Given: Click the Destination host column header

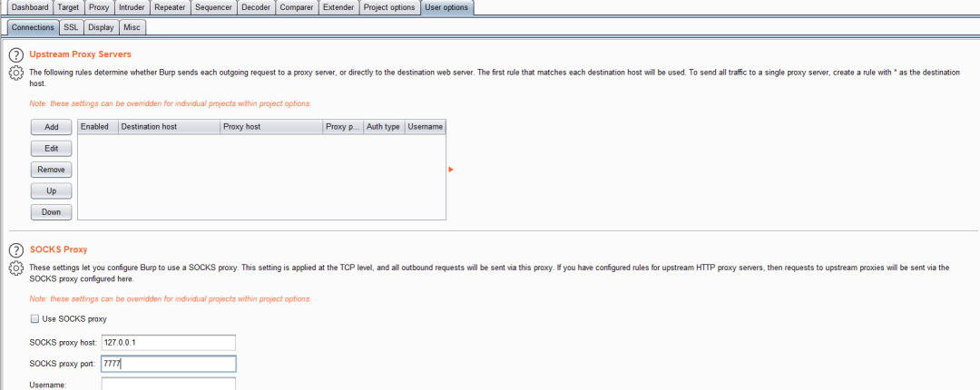Looking at the screenshot, I should point(169,126).
